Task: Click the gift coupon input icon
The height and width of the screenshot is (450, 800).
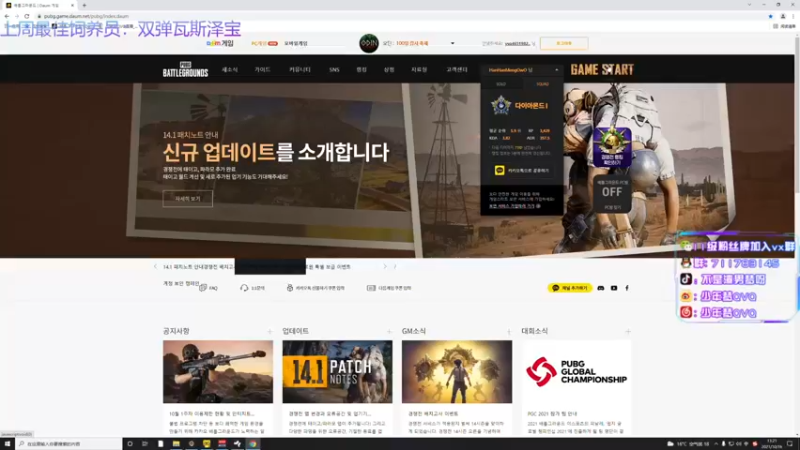Action: 290,288
